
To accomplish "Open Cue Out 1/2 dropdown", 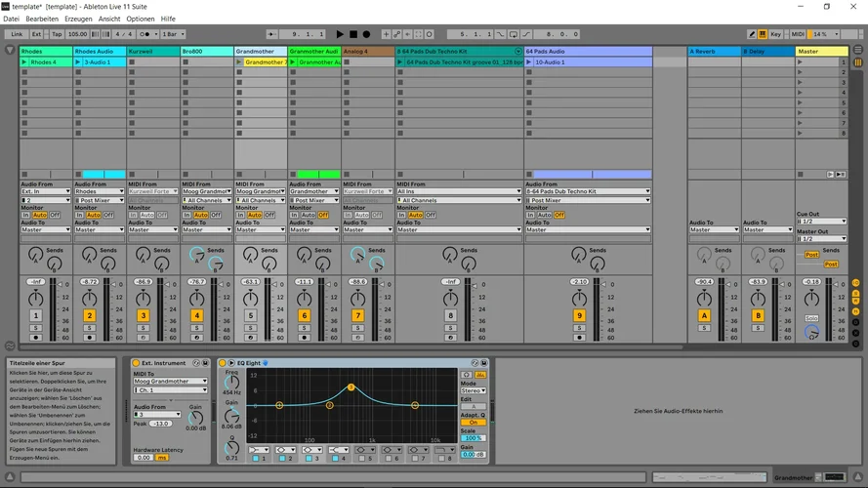I will (821, 222).
